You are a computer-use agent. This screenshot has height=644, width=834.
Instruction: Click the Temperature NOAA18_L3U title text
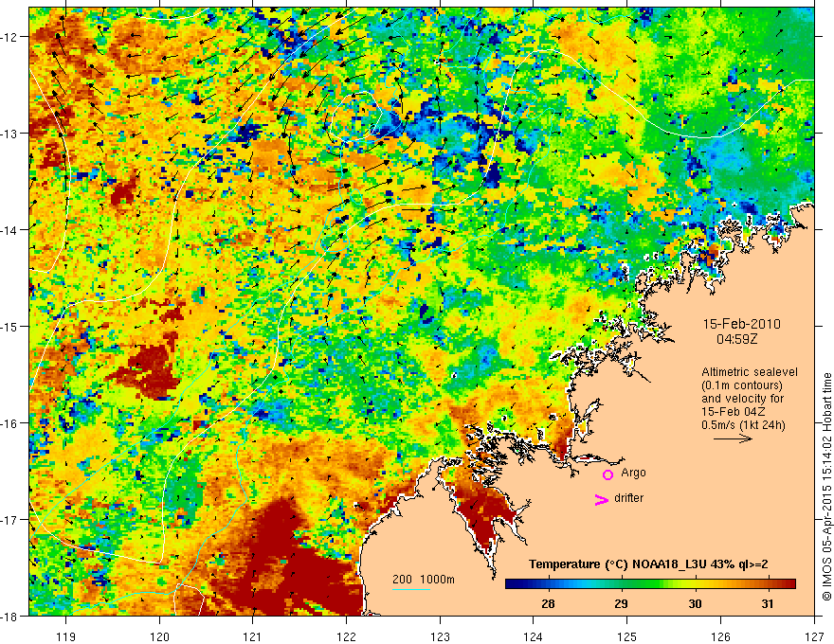tap(648, 564)
